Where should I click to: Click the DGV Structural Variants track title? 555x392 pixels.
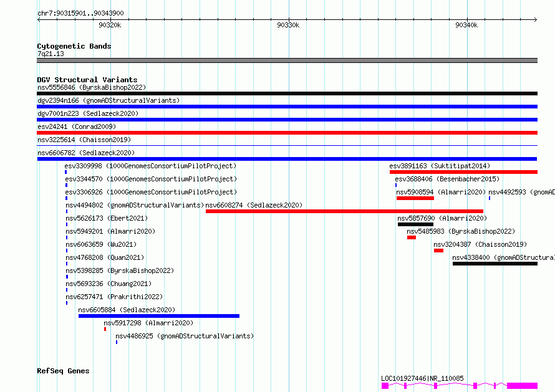click(x=87, y=80)
